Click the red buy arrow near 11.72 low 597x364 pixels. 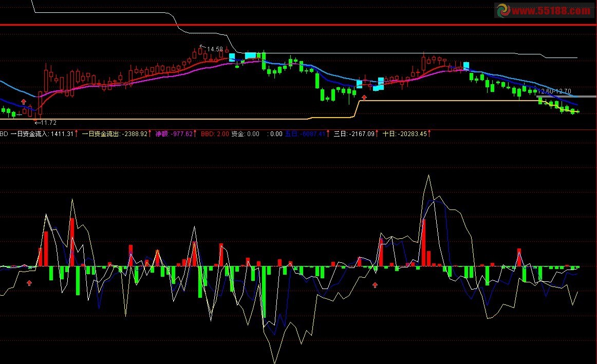click(24, 102)
